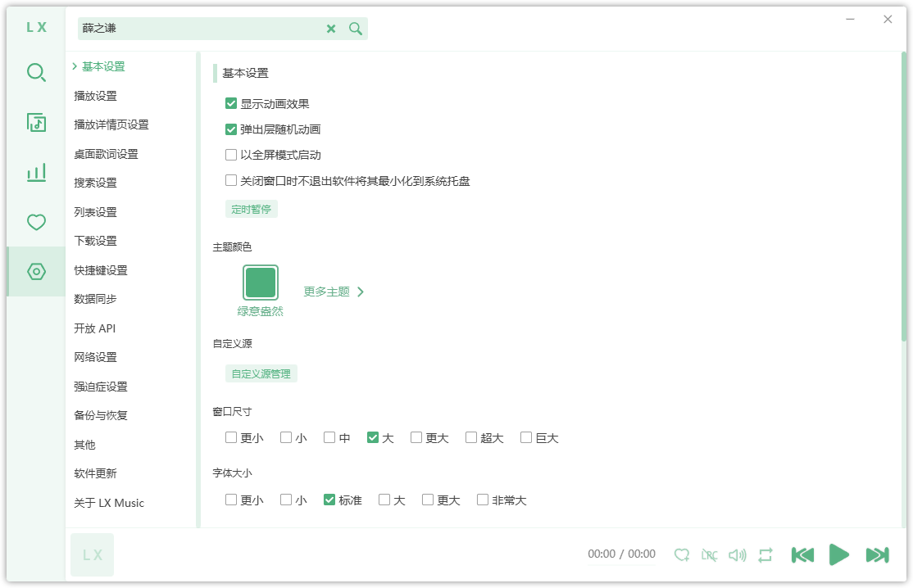Enable 以全屏模式启动 option
The width and height of the screenshot is (913, 588).
coord(230,155)
